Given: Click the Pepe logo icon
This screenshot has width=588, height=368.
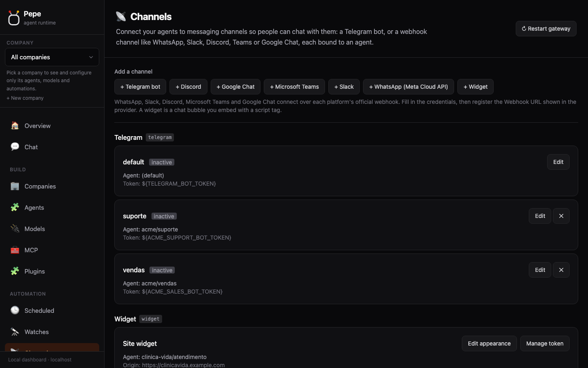Looking at the screenshot, I should [14, 18].
